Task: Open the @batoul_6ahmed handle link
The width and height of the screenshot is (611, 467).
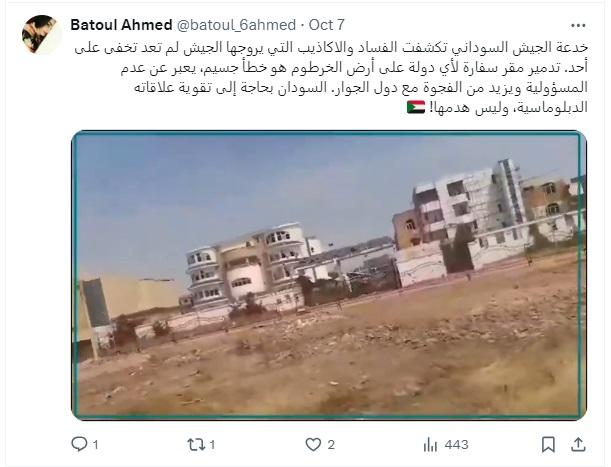Action: (x=237, y=25)
